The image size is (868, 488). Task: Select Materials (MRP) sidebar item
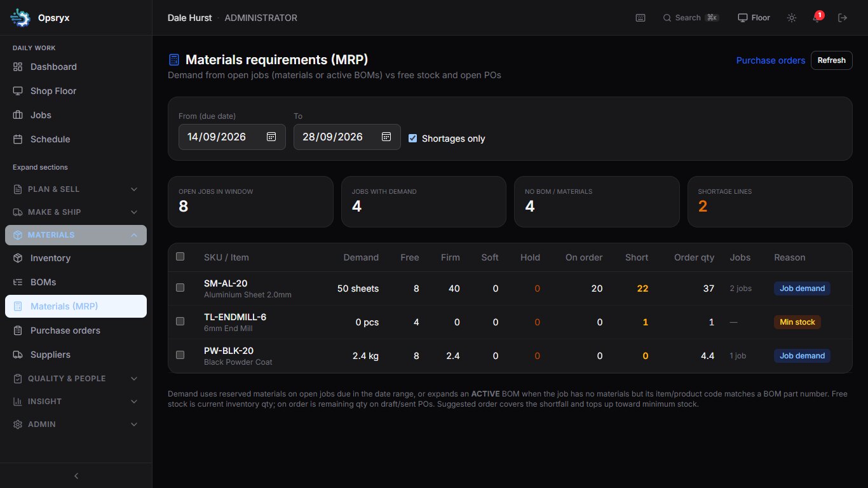point(76,306)
